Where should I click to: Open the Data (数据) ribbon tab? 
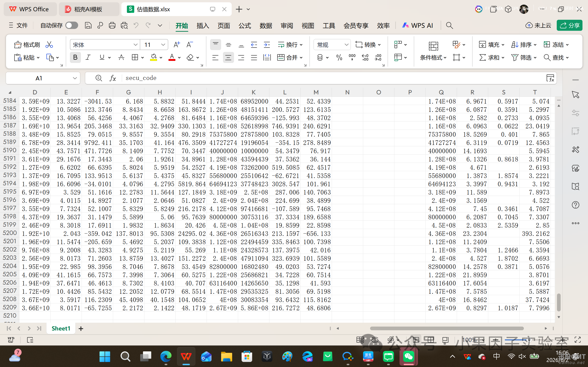point(266,25)
